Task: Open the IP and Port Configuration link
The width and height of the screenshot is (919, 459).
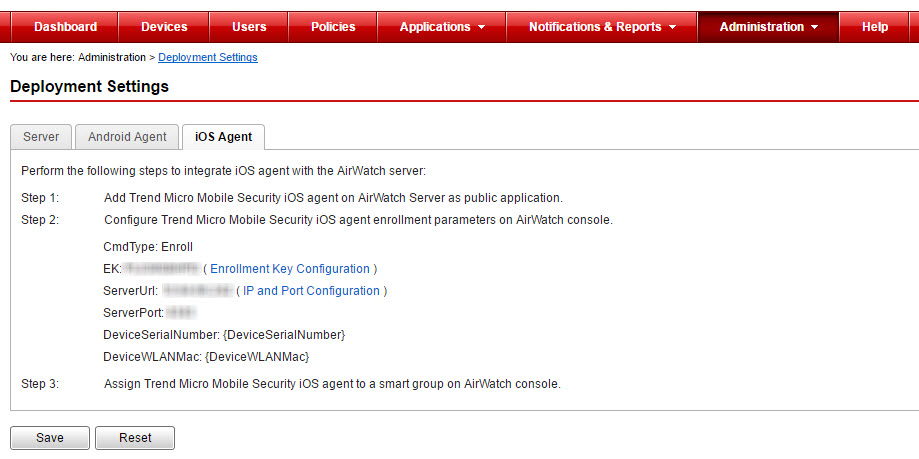Action: coord(311,291)
